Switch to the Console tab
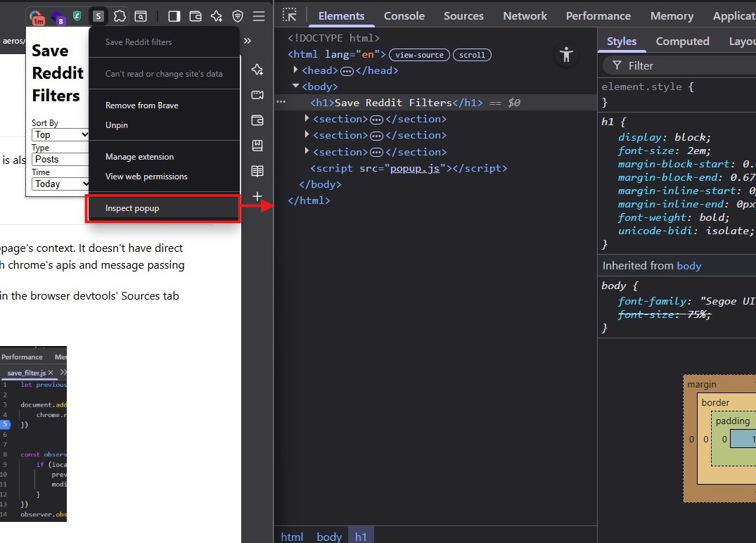Screen dimensions: 756x543 click(404, 16)
